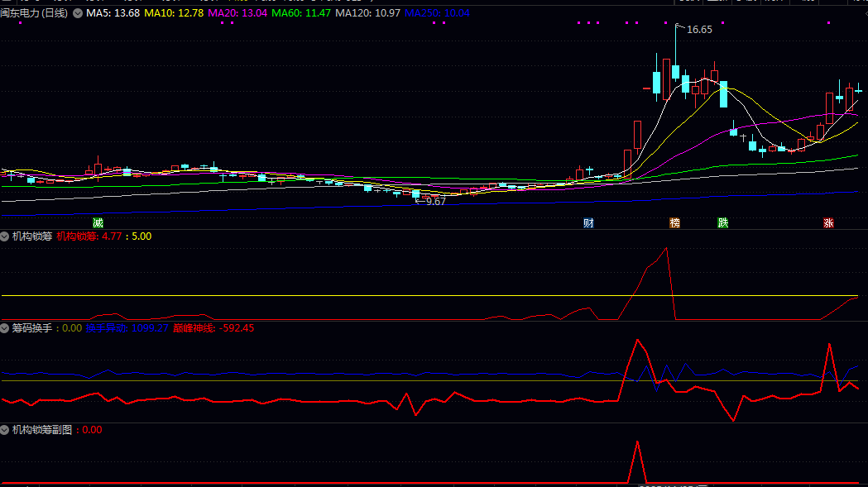The image size is (868, 487).
Task: Click the 巅峰神线 indicator value label
Action: (224, 328)
